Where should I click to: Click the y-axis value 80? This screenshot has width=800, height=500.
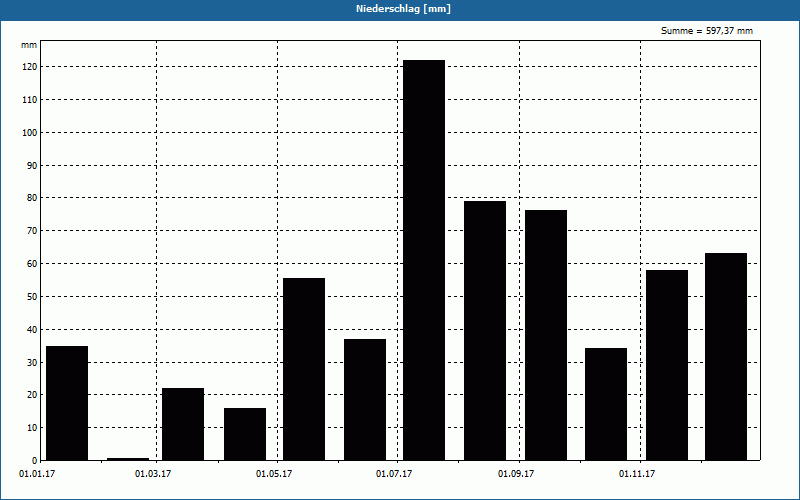pyautogui.click(x=32, y=198)
